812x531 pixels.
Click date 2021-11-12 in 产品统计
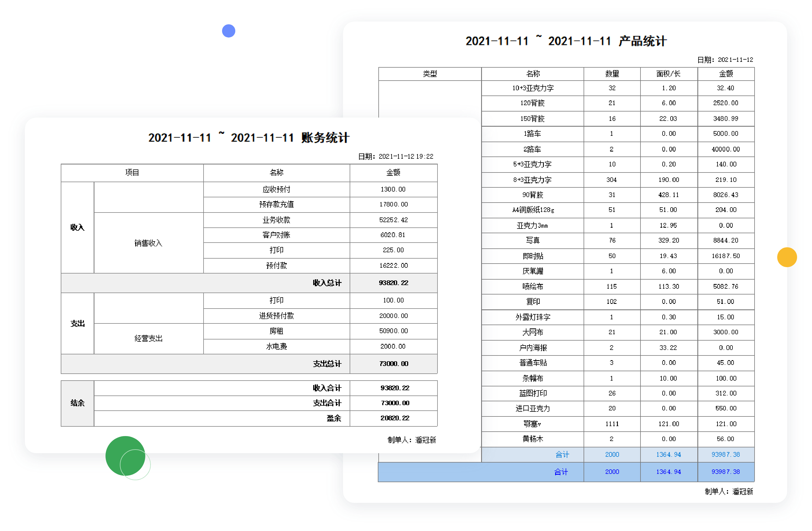tap(735, 60)
